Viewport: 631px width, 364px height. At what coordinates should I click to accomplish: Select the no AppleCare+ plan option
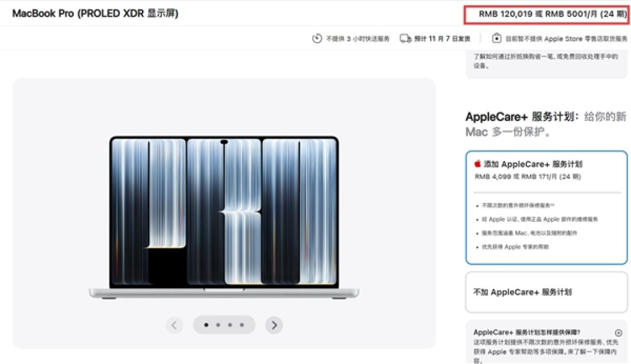(546, 292)
